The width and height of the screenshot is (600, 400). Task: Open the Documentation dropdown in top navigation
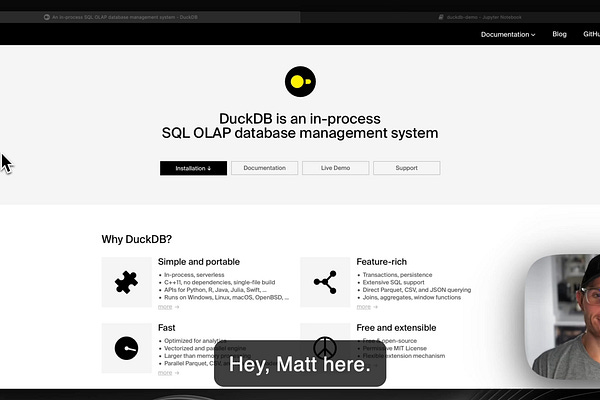[x=508, y=34]
